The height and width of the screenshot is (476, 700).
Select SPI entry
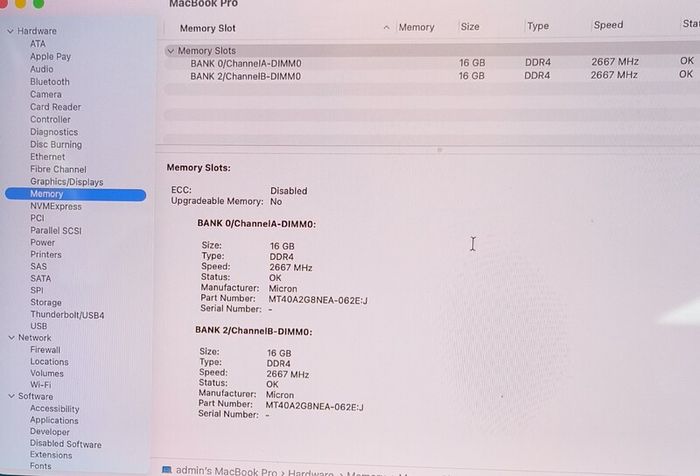click(x=37, y=290)
